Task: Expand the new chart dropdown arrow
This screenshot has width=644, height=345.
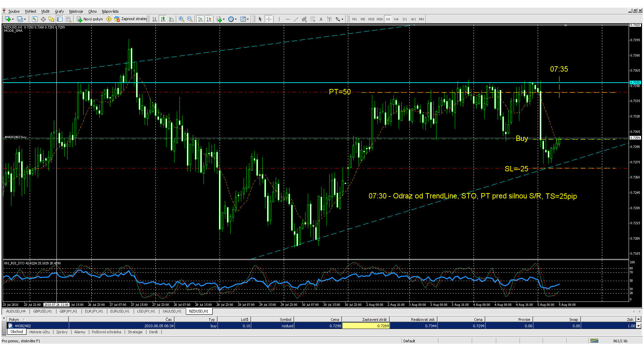Action: [x=13, y=19]
